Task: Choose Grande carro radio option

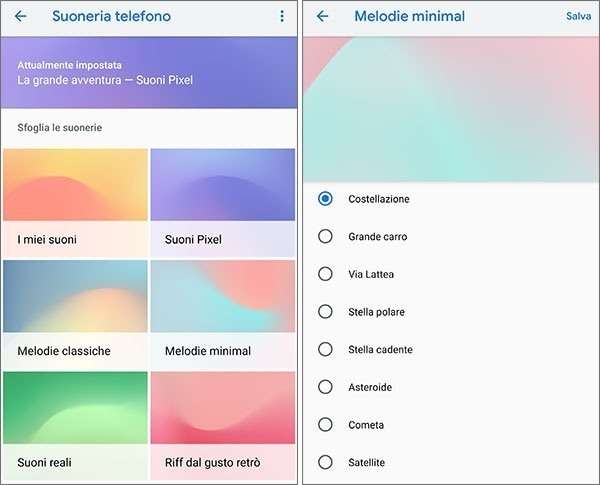Action: pos(325,237)
